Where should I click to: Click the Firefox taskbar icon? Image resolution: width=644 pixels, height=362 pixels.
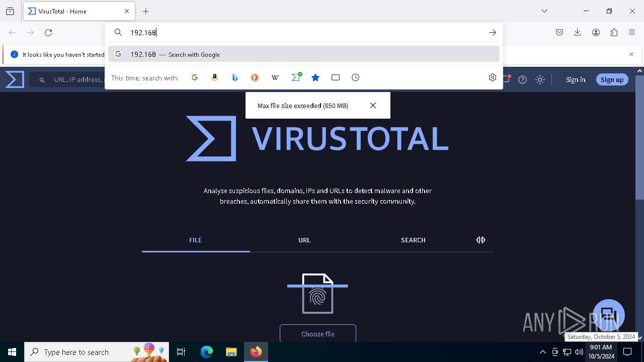pyautogui.click(x=256, y=352)
